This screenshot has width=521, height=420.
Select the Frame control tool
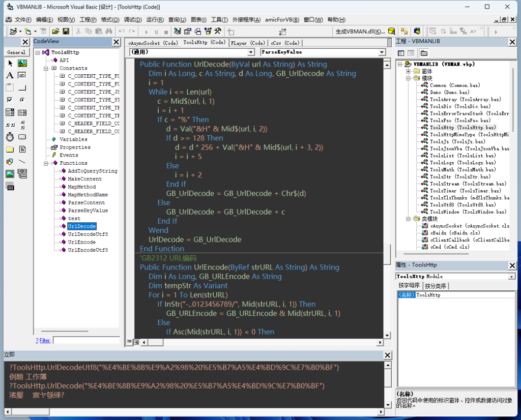click(x=10, y=87)
